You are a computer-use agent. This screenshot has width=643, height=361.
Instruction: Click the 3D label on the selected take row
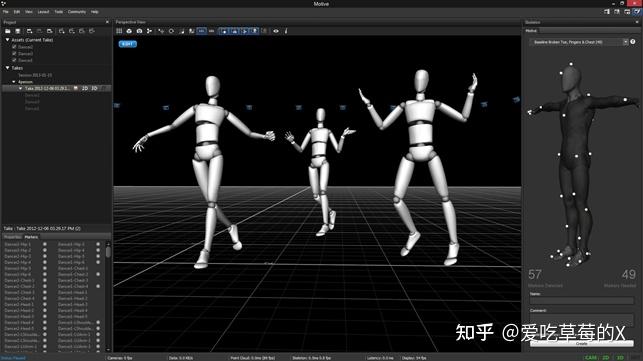94,88
